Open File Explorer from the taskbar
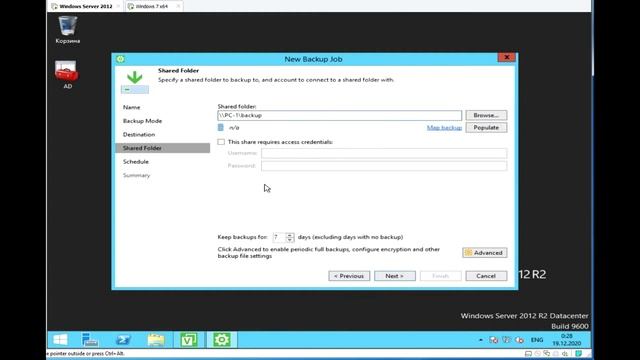The image size is (640, 360). tap(156, 340)
